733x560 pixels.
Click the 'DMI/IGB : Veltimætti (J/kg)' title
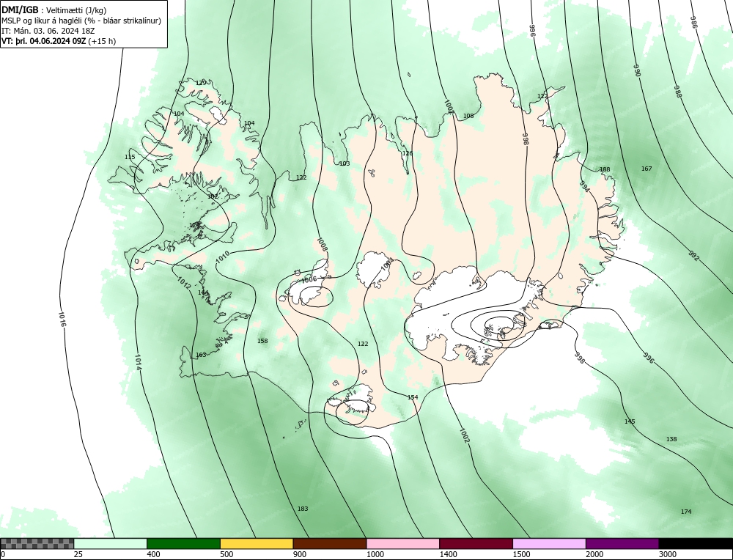(54, 10)
